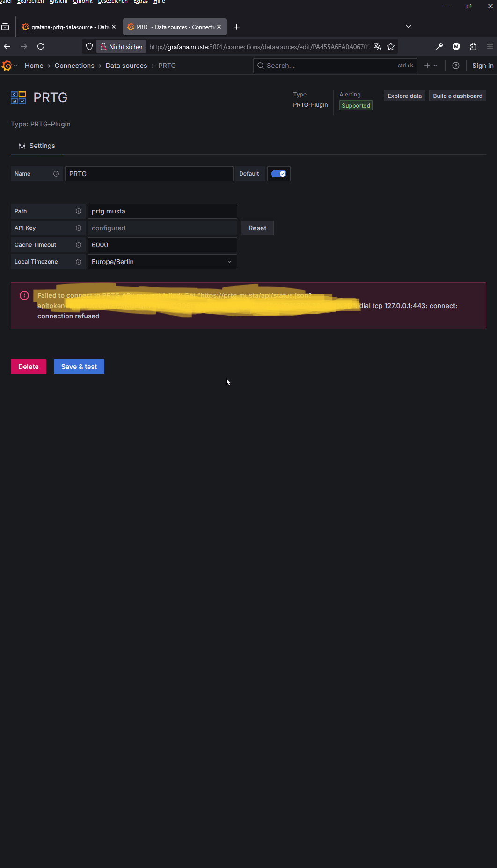Open the help question mark icon
497x868 pixels.
pos(455,66)
